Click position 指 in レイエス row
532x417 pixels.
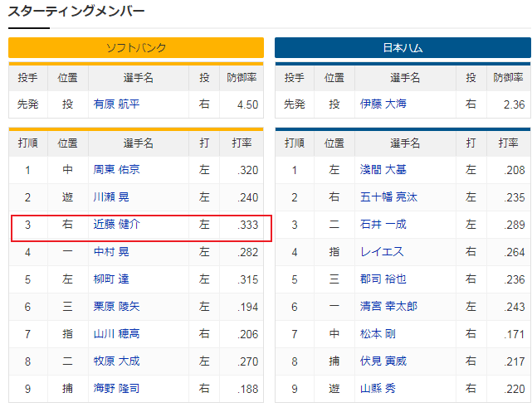coord(334,252)
